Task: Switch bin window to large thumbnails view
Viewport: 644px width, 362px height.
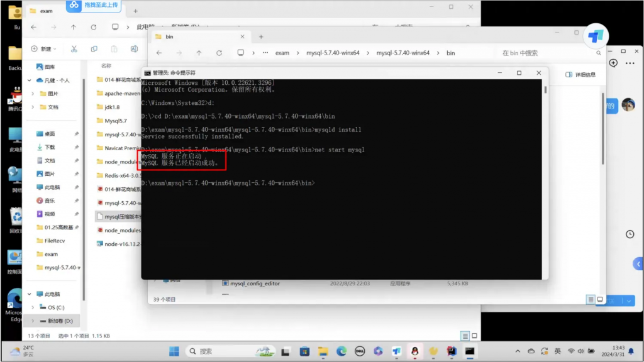Action: tap(600, 300)
